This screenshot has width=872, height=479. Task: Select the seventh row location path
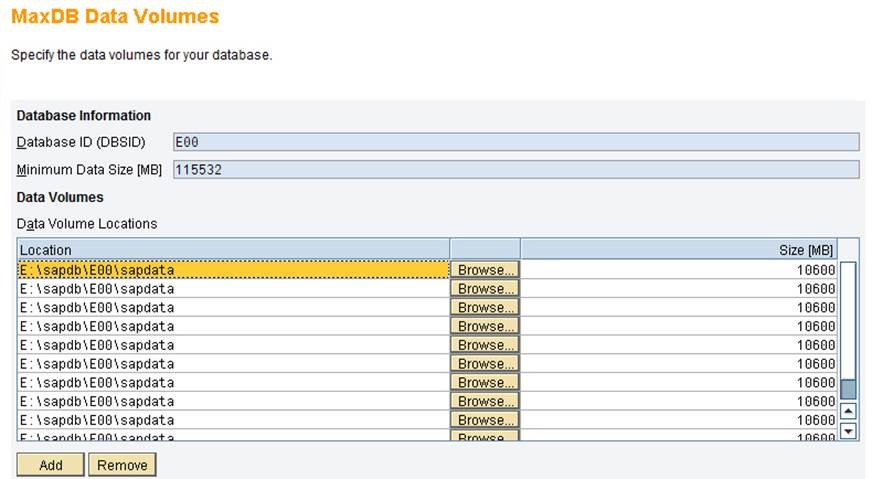(97, 383)
